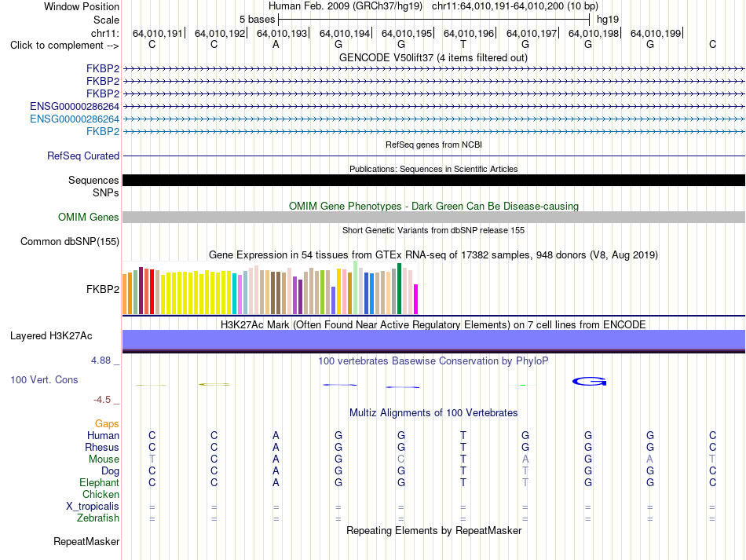Click the Rhesus species label
The image size is (746, 560).
102,447
